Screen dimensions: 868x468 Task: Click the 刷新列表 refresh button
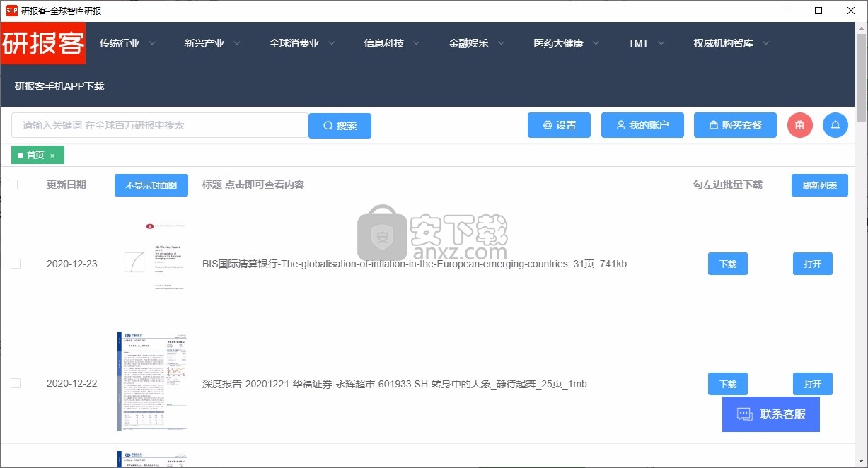[820, 185]
